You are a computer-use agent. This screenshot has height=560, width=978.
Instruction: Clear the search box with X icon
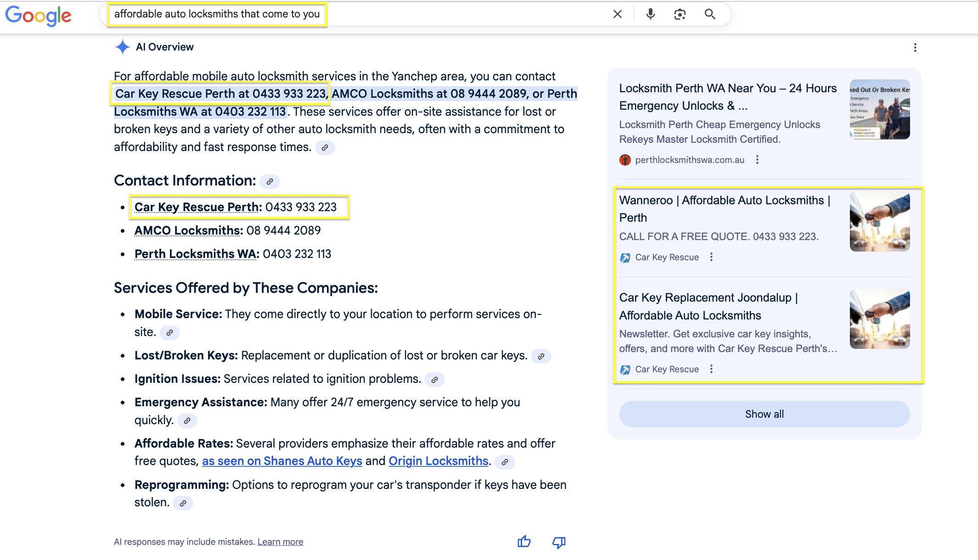[x=617, y=14]
